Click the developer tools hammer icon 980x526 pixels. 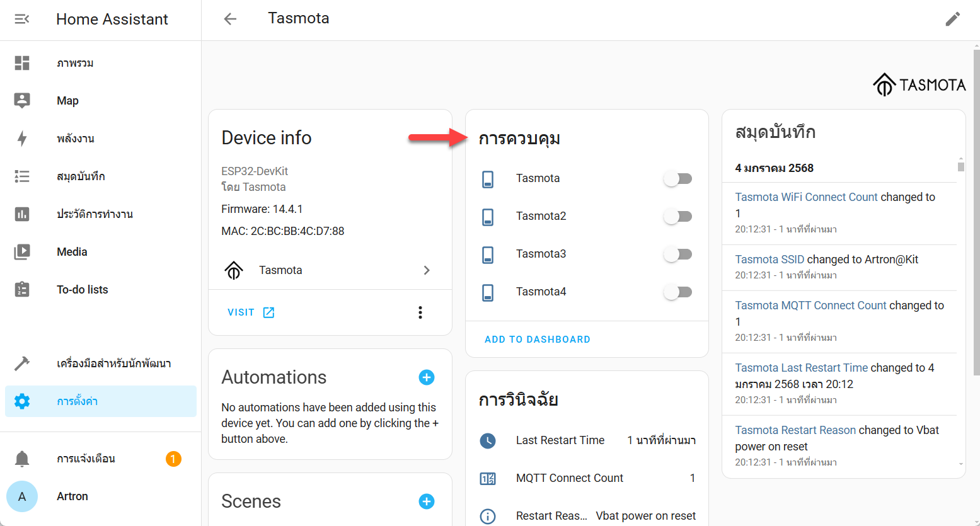(22, 363)
